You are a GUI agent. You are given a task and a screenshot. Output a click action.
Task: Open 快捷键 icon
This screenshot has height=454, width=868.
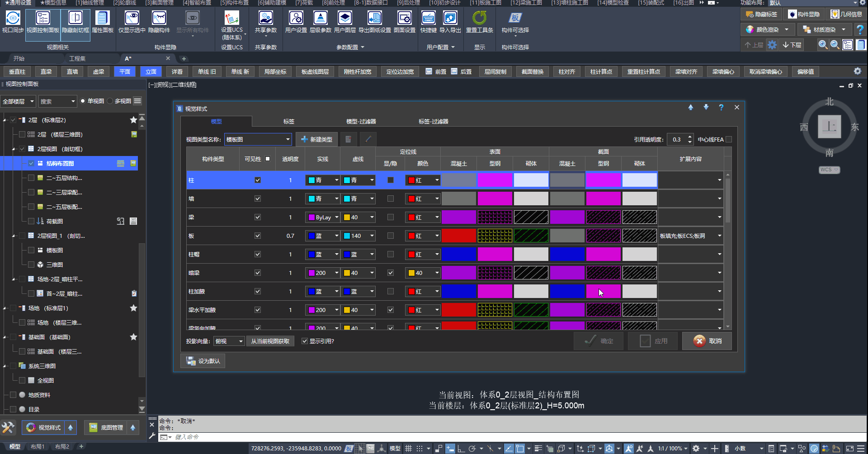429,22
